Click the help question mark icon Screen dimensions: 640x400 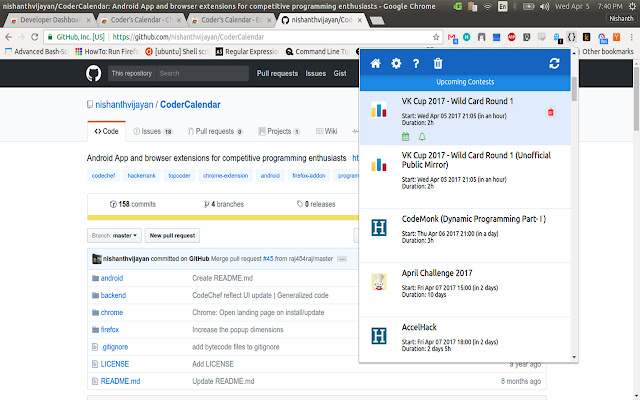click(416, 64)
